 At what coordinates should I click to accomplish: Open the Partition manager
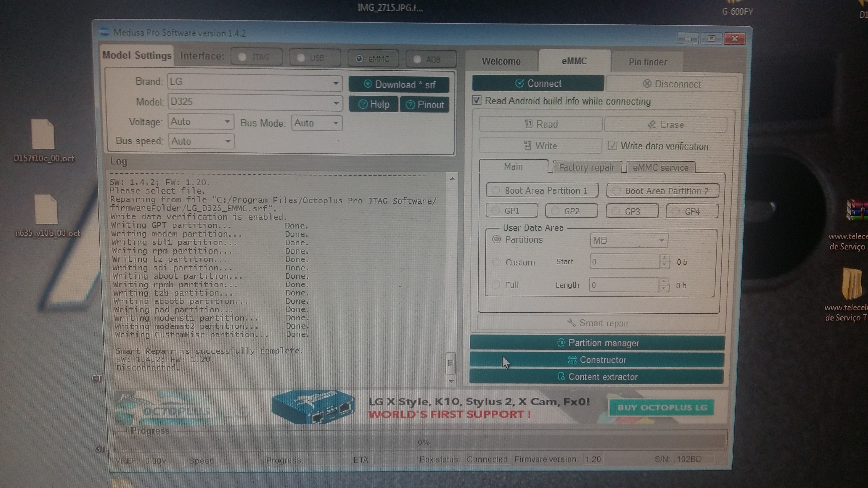(x=597, y=343)
